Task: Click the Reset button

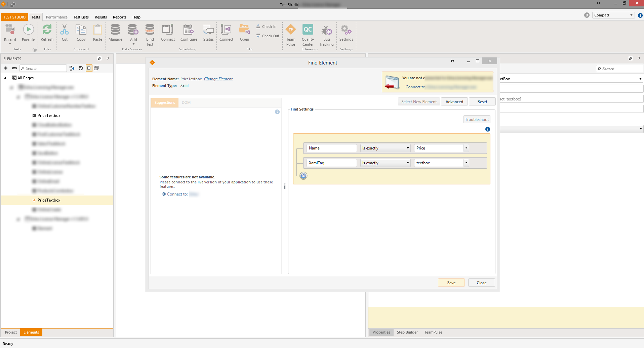Action: point(482,102)
